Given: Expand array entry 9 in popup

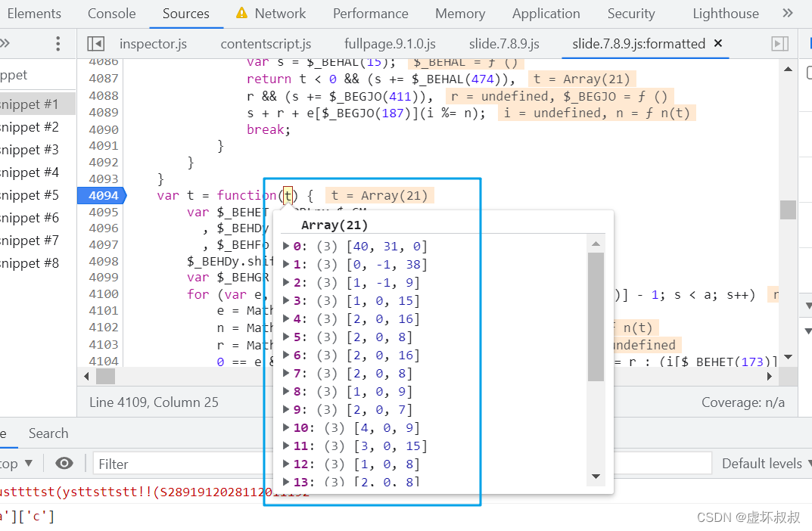Looking at the screenshot, I should (285, 409).
